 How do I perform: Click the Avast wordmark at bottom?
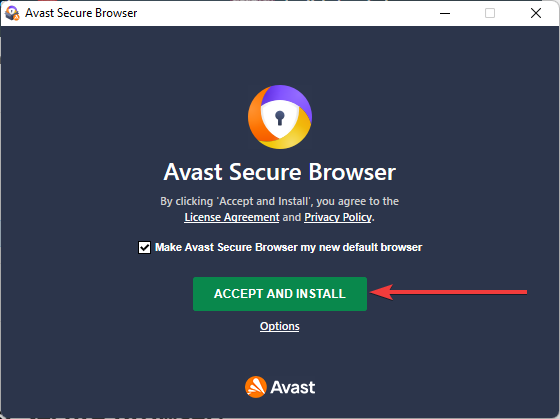293,387
